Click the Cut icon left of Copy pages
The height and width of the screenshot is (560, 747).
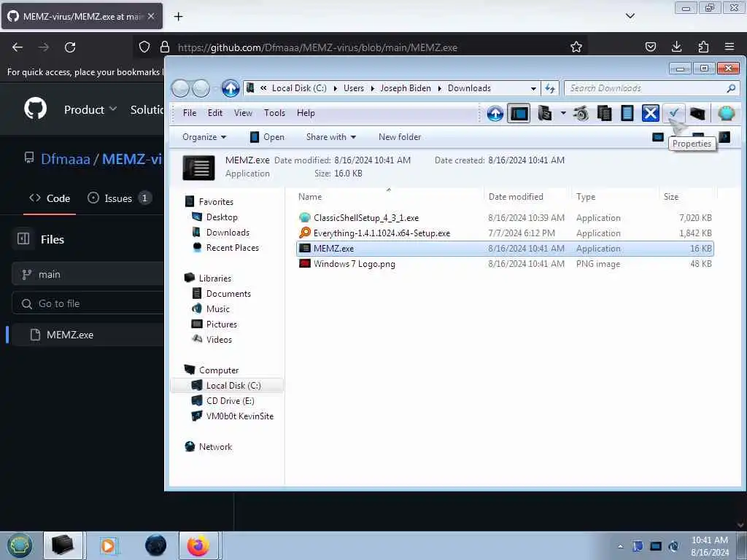pyautogui.click(x=581, y=113)
